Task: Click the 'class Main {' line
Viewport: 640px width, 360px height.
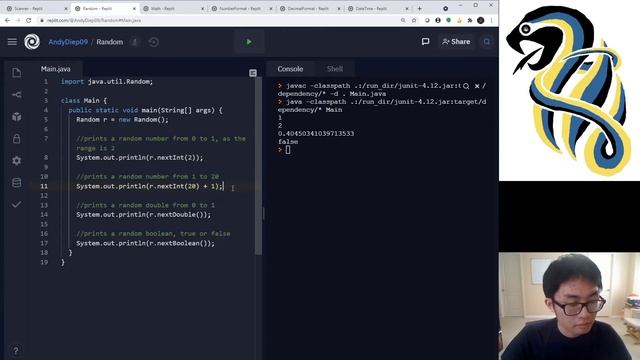Action: tap(84, 100)
